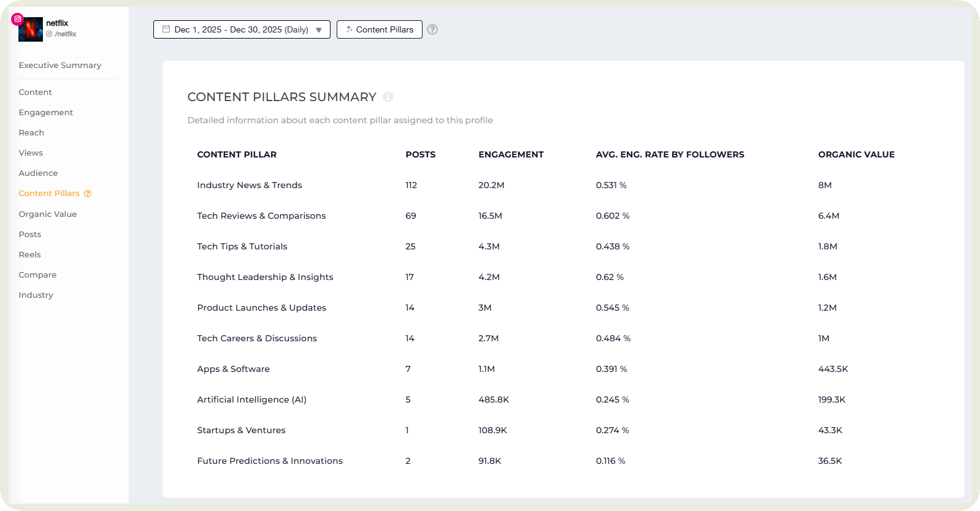980x511 pixels.
Task: Select Industry News & Trends row
Action: (x=563, y=185)
